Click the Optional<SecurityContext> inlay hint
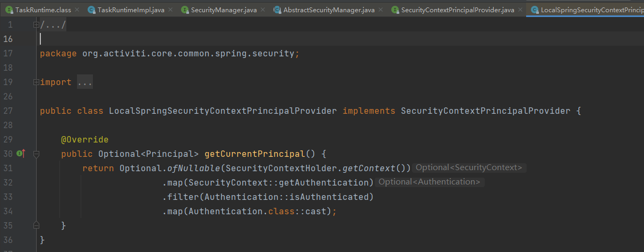The image size is (644, 252). [x=469, y=168]
